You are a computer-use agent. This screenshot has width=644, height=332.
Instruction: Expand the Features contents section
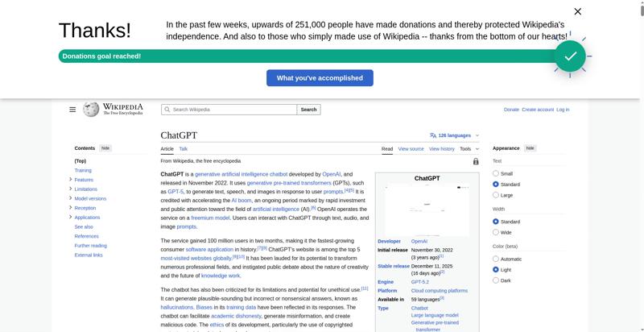click(x=71, y=180)
